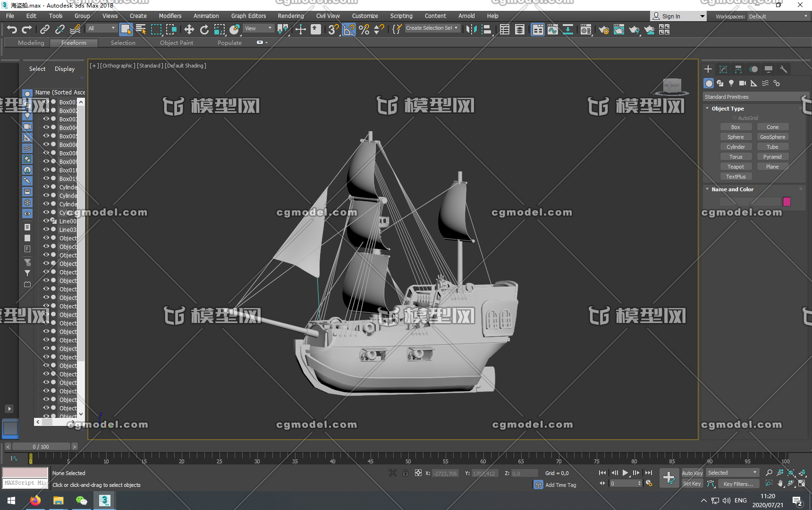Click the pink object color swatch
Viewport: 812px width, 510px height.
point(787,202)
